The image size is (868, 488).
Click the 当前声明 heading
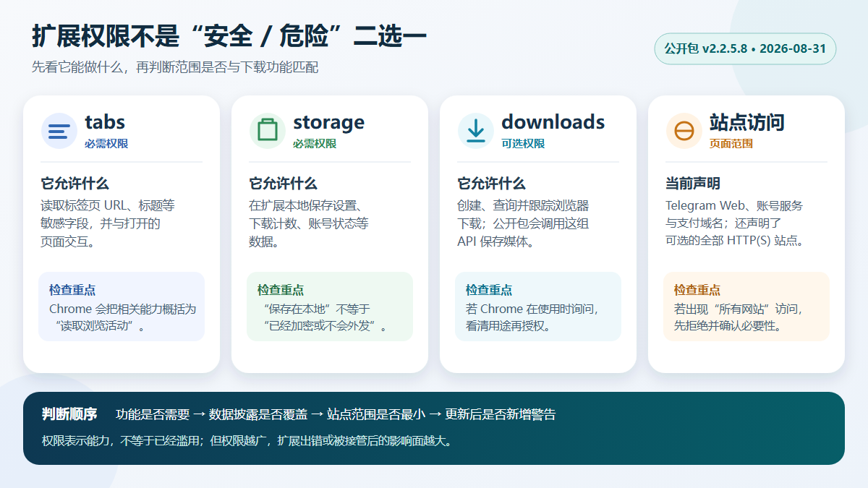(x=693, y=184)
